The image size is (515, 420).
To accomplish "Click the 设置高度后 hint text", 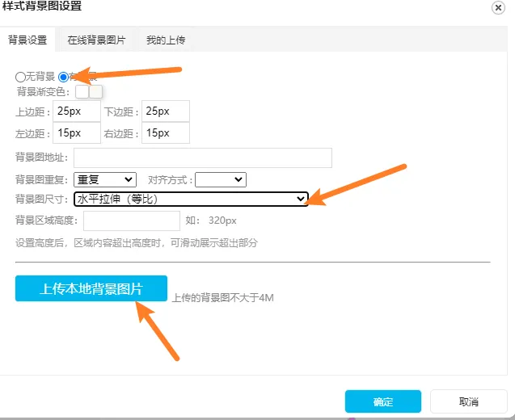I will pyautogui.click(x=137, y=243).
